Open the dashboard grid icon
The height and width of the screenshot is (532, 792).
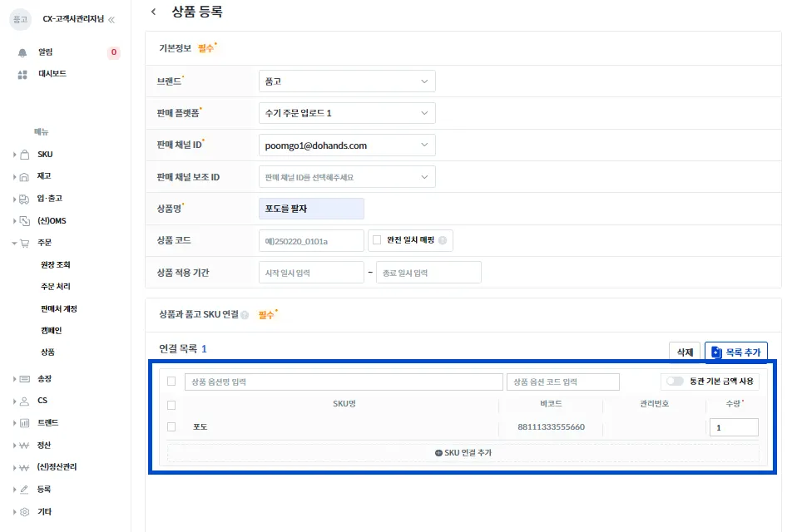tap(22, 75)
